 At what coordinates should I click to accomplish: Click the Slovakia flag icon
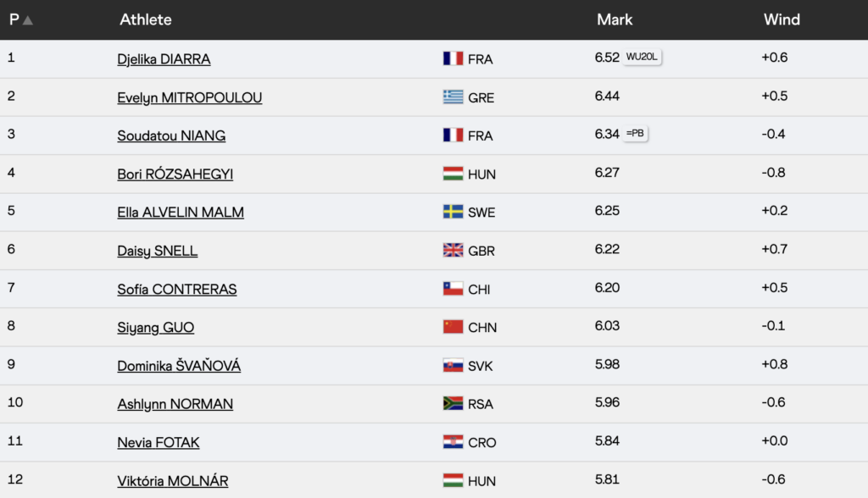coord(453,366)
